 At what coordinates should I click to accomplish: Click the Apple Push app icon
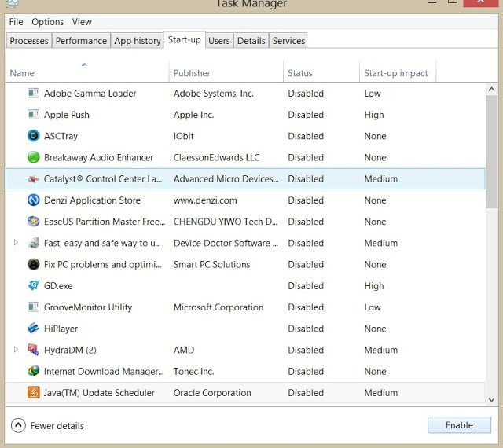point(33,115)
